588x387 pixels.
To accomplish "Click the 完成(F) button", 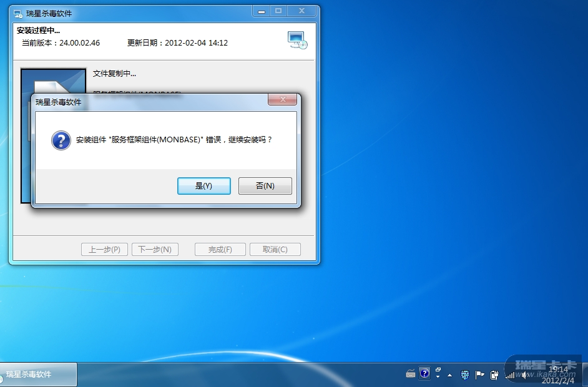I will pos(220,250).
